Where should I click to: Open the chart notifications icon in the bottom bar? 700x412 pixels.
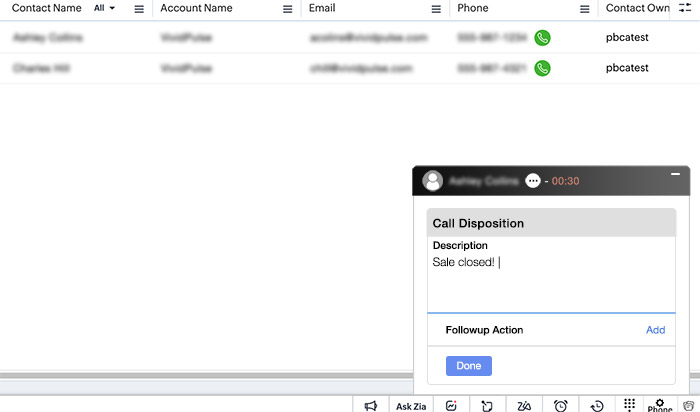pos(451,405)
